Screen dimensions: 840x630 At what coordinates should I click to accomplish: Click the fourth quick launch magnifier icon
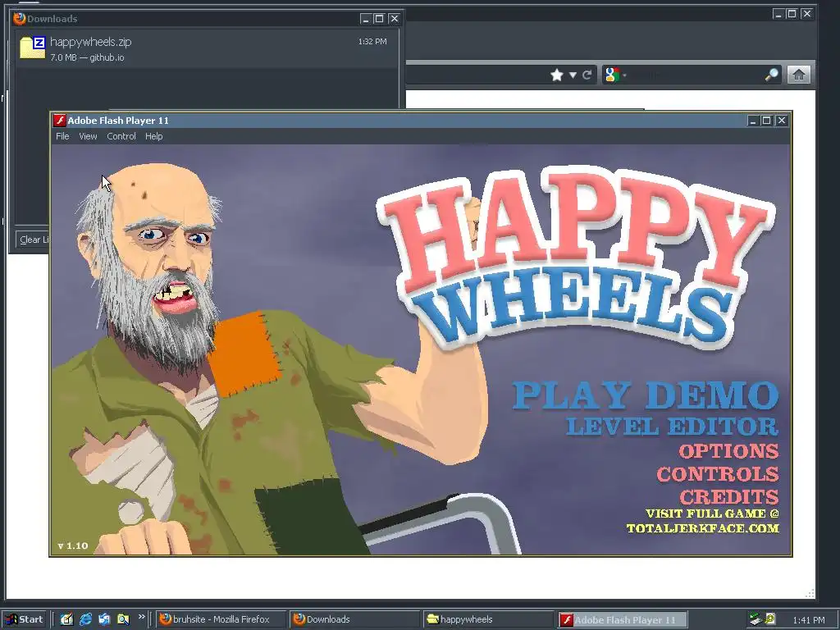(123, 619)
